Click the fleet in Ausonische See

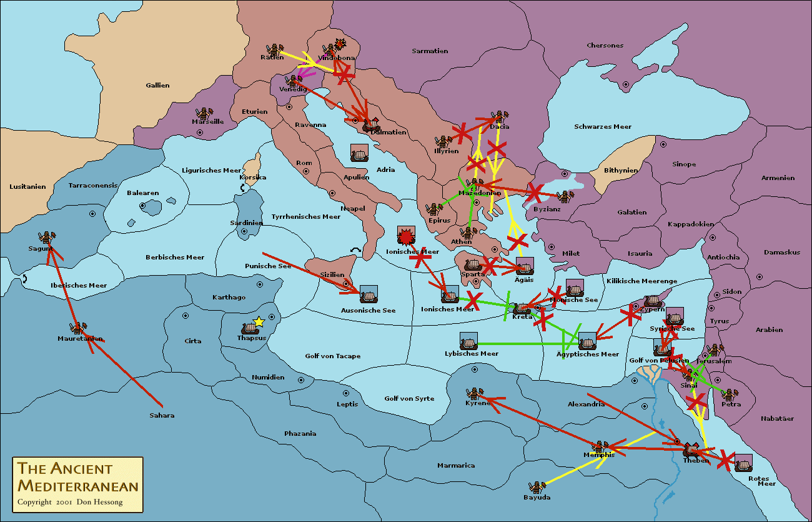(x=369, y=295)
